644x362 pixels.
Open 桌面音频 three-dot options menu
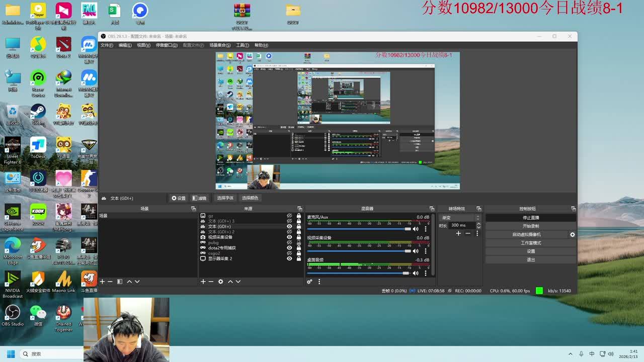pos(426,273)
